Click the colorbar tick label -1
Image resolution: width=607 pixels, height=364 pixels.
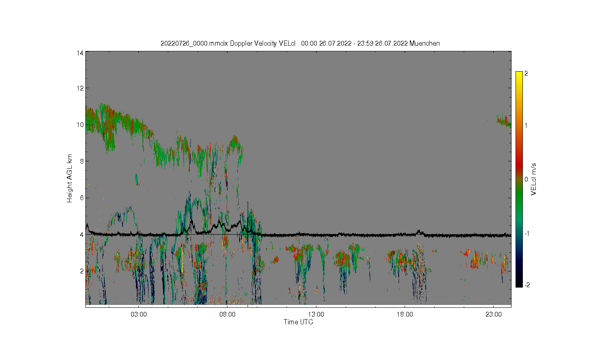526,234
